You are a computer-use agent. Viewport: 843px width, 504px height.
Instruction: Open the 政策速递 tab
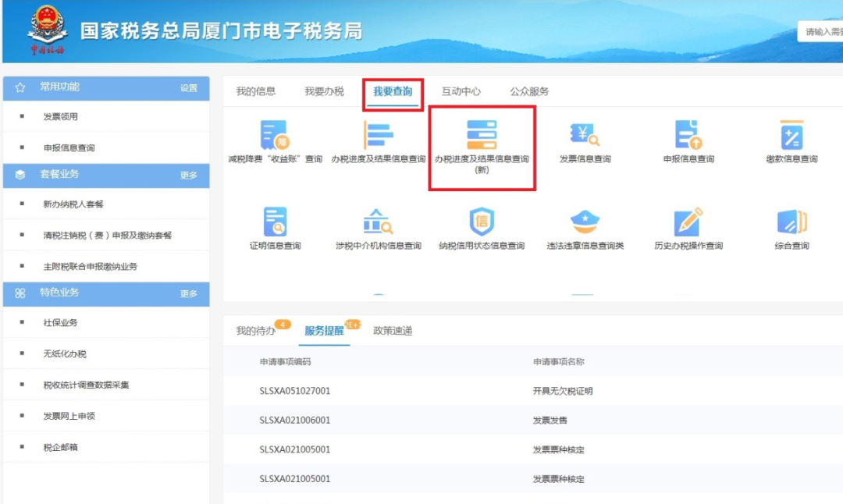[393, 331]
